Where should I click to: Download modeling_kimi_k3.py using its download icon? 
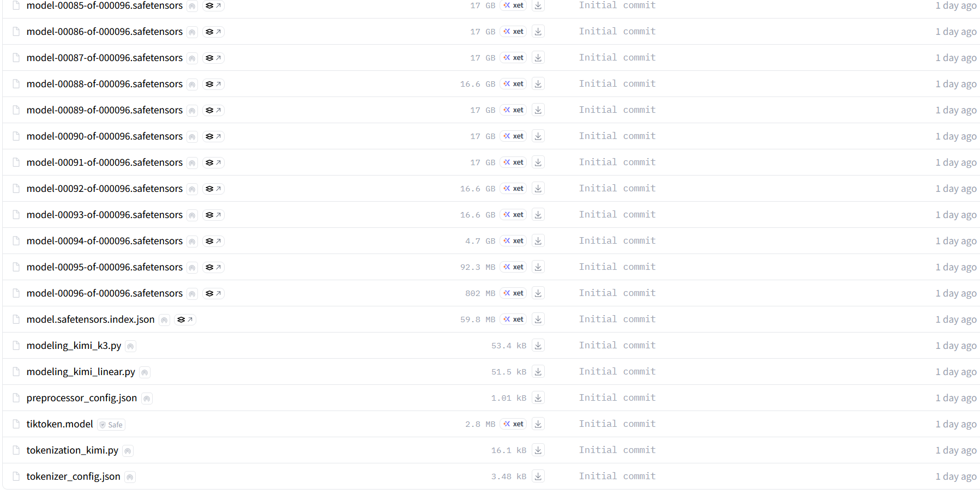point(538,346)
